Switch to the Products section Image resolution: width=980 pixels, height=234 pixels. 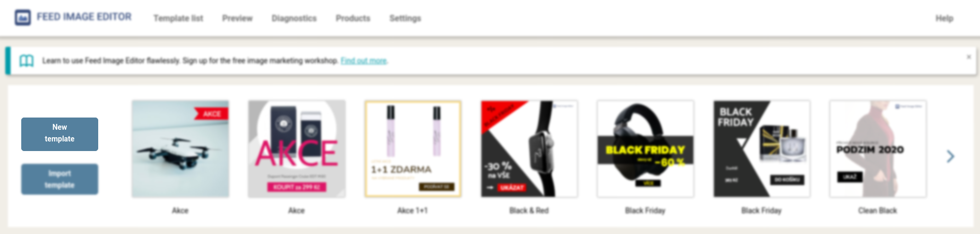click(x=353, y=18)
